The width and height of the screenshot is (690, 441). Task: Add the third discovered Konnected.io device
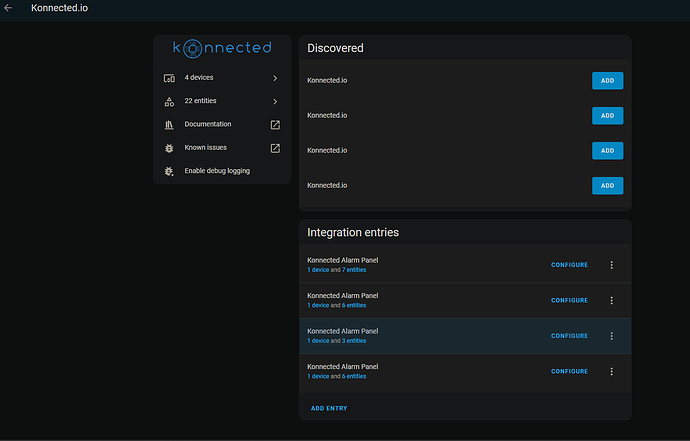tap(607, 151)
